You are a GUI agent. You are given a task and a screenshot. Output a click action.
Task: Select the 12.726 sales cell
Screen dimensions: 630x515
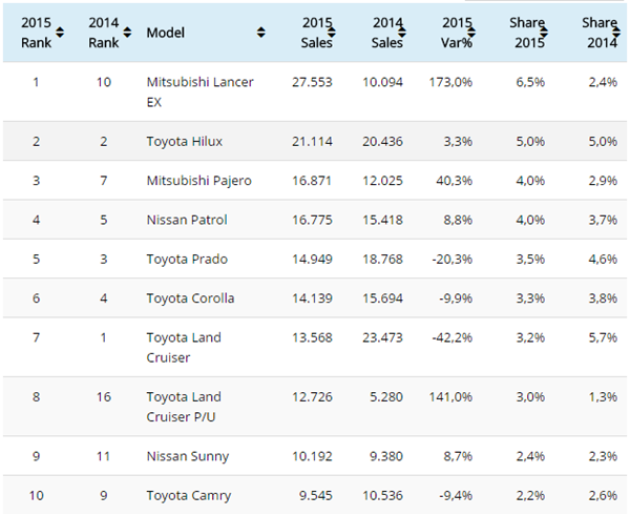click(312, 397)
